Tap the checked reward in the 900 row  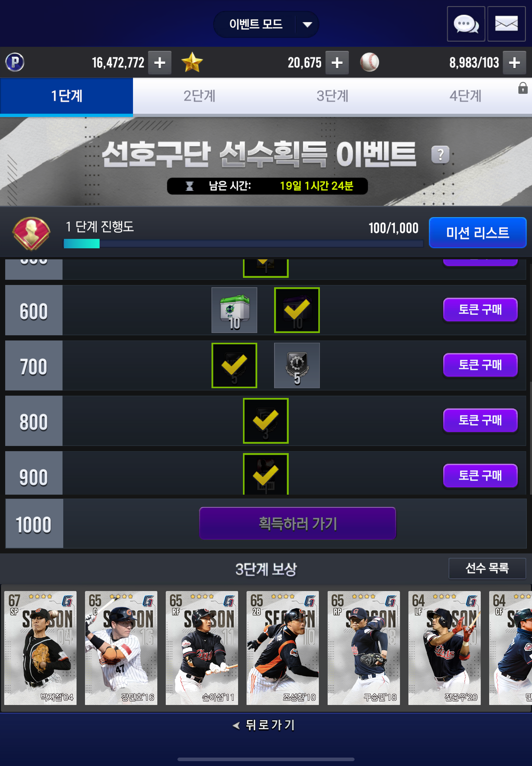click(266, 474)
